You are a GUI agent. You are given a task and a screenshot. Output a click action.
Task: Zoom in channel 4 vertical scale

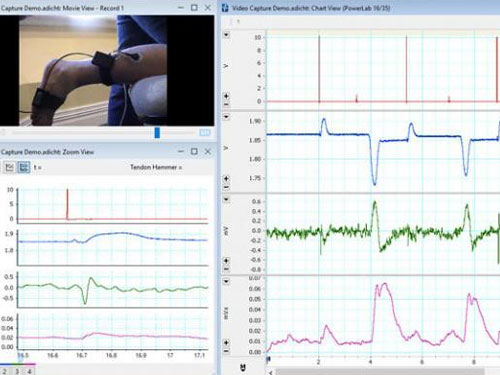(226, 343)
